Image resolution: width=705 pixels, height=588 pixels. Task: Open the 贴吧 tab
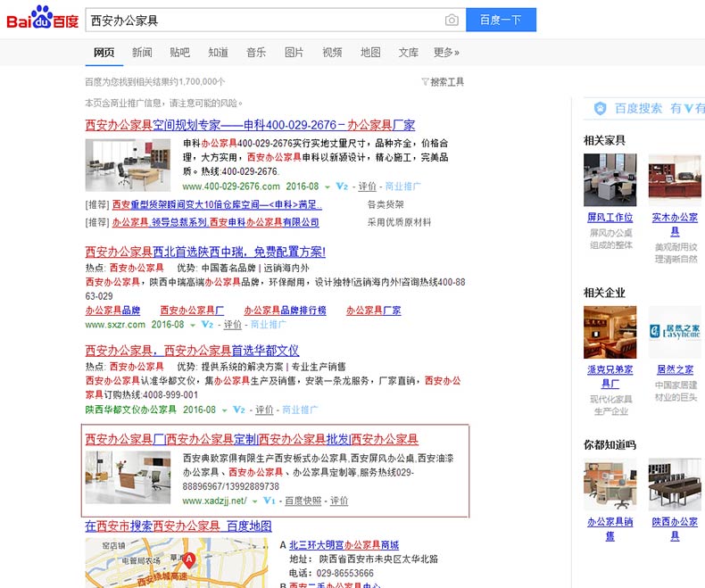(180, 53)
